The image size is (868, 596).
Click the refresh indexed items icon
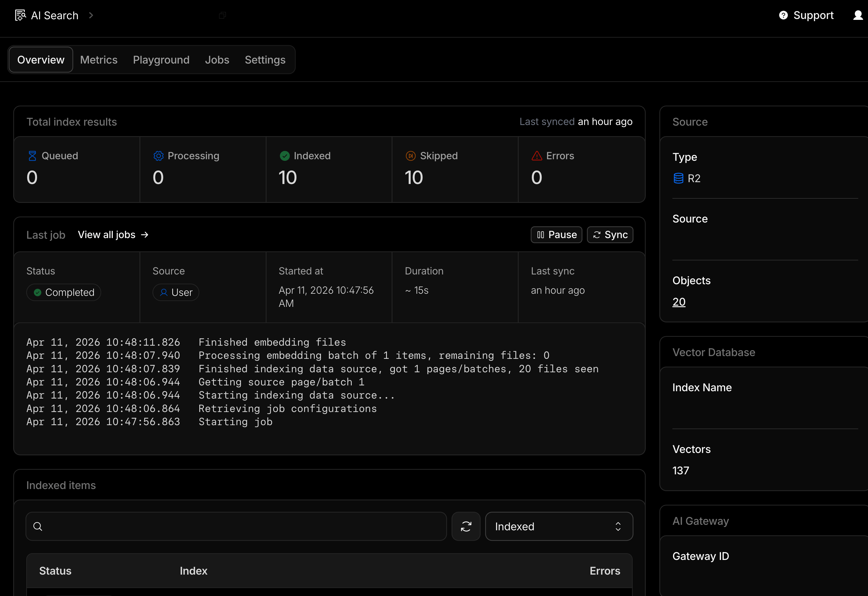coord(466,527)
